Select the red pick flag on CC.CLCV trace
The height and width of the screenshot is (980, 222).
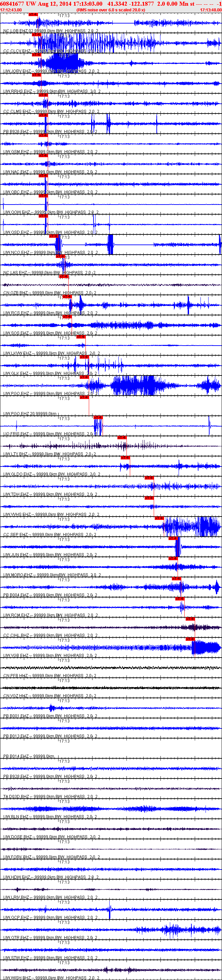pyautogui.click(x=36, y=35)
